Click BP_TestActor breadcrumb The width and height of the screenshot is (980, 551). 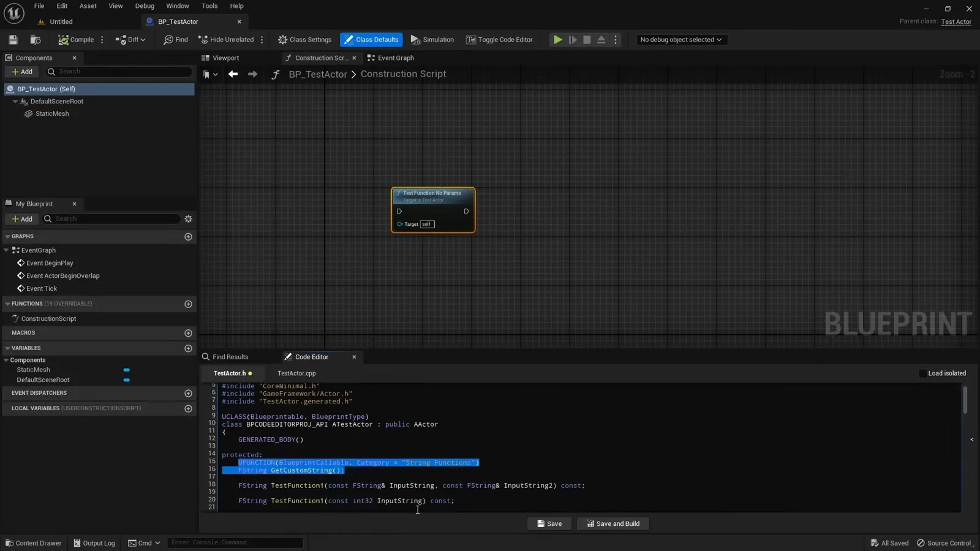[x=318, y=74]
